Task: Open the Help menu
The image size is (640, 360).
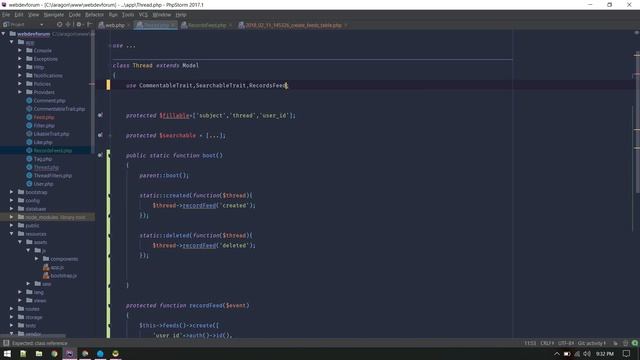Action: click(x=181, y=15)
